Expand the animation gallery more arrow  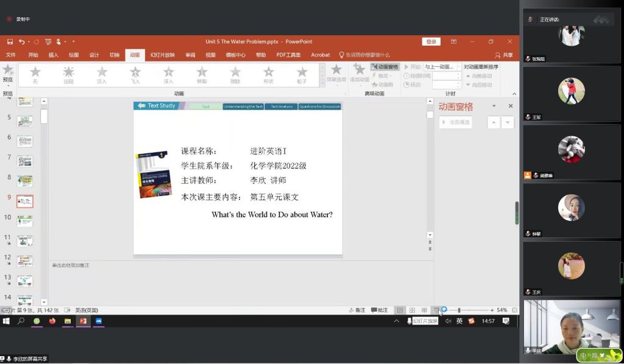point(322,84)
